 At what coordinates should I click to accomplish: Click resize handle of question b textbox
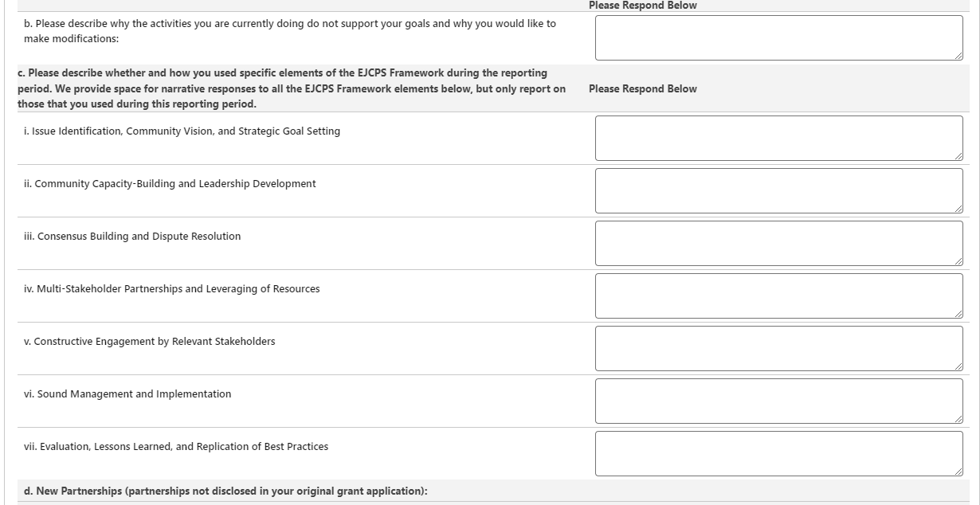coord(958,56)
